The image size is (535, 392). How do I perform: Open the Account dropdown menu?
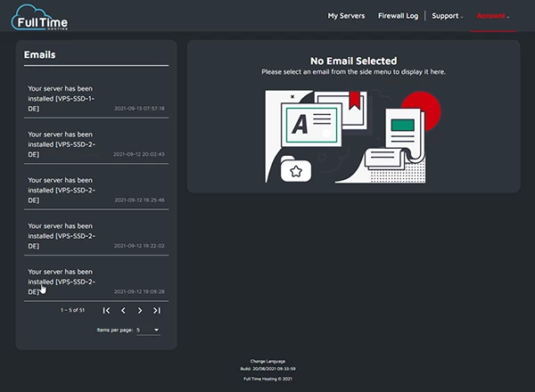(493, 16)
